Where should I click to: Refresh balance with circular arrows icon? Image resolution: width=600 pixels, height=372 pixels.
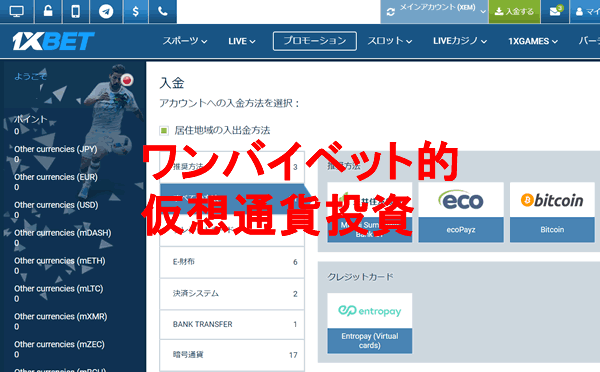coord(390,12)
